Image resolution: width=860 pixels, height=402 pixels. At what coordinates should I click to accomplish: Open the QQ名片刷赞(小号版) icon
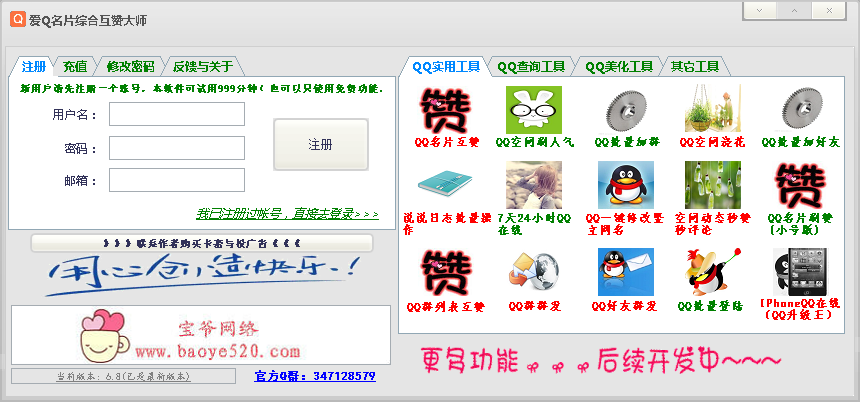point(800,186)
